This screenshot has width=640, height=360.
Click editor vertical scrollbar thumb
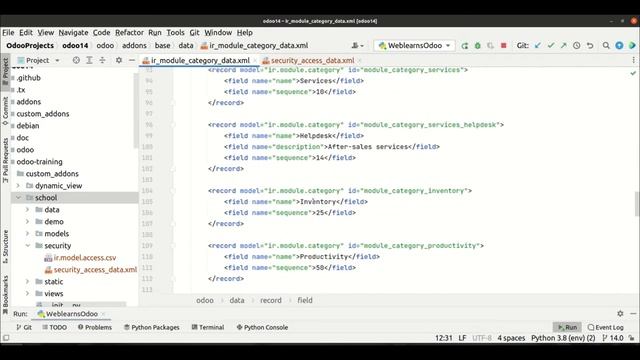click(637, 203)
